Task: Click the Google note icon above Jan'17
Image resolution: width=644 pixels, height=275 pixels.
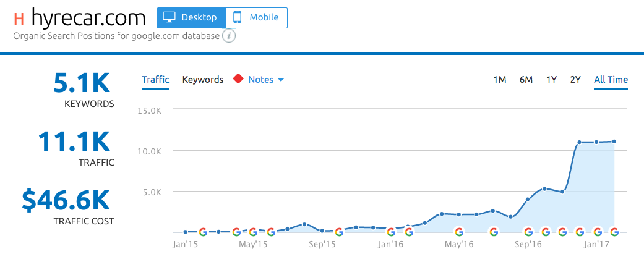Action: click(x=597, y=232)
